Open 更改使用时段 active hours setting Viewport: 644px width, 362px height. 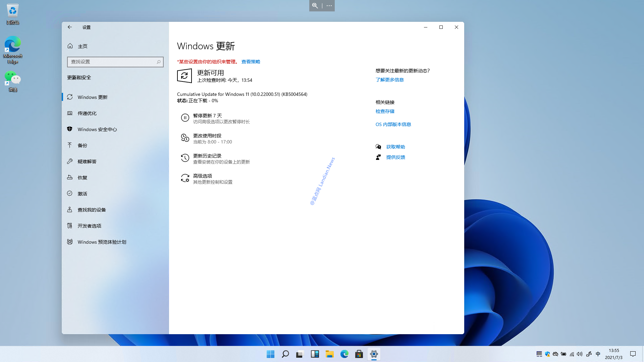click(207, 136)
